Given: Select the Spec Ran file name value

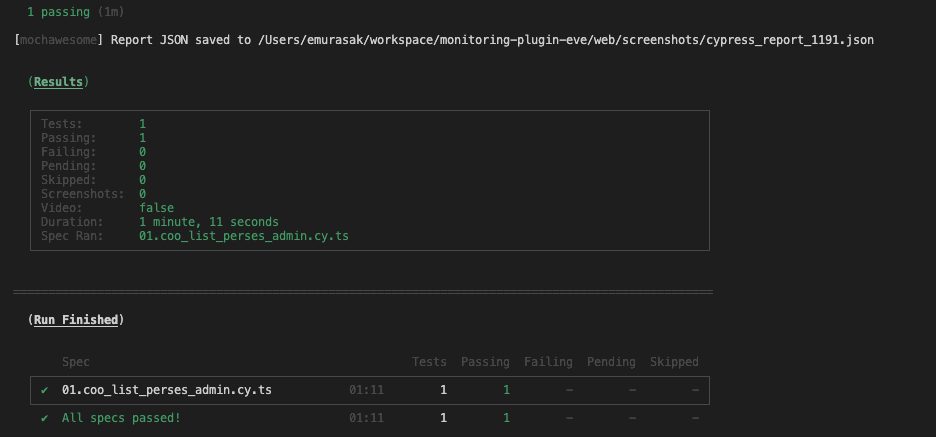Looking at the screenshot, I should click(x=244, y=236).
